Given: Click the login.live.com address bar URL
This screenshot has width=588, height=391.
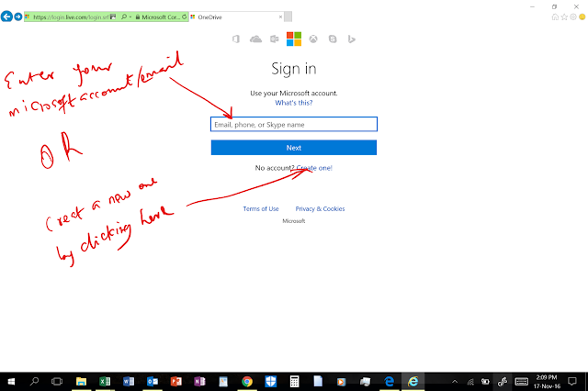Looking at the screenshot, I should (x=71, y=17).
